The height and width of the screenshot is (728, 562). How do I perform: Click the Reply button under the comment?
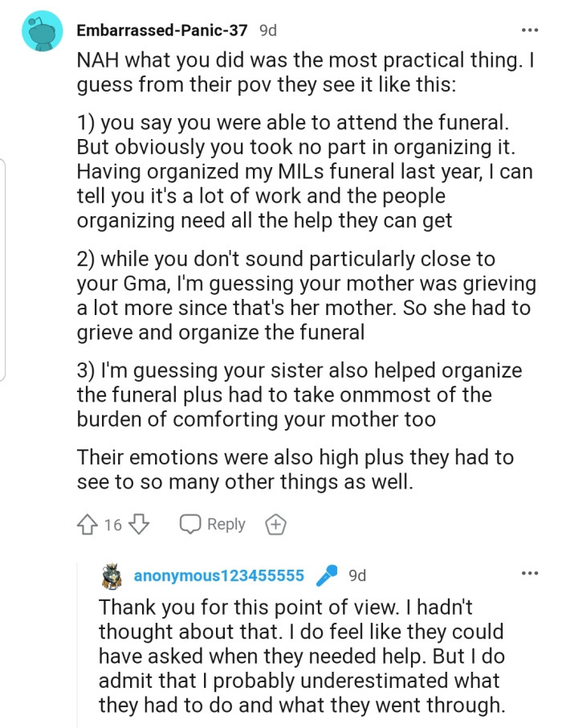tap(213, 525)
